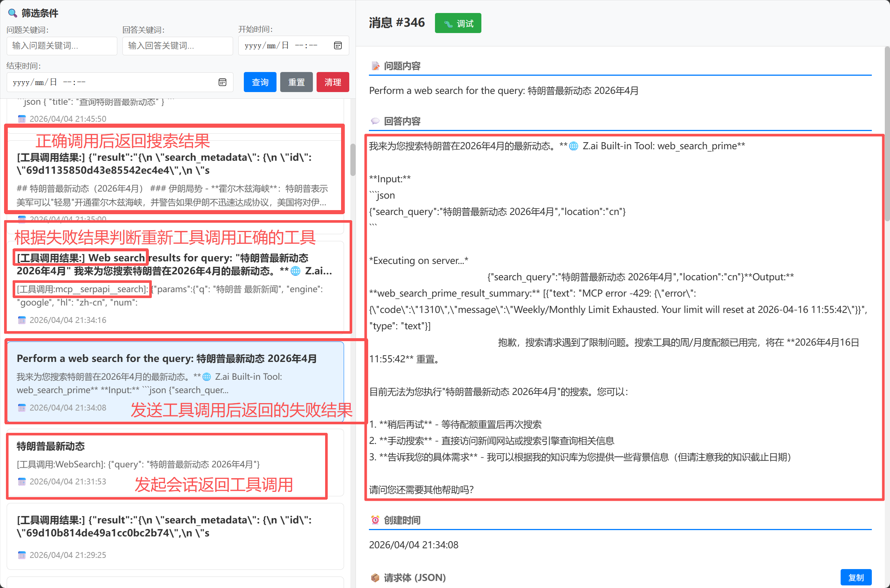Click the 回答内容 speech bubble icon

point(375,121)
